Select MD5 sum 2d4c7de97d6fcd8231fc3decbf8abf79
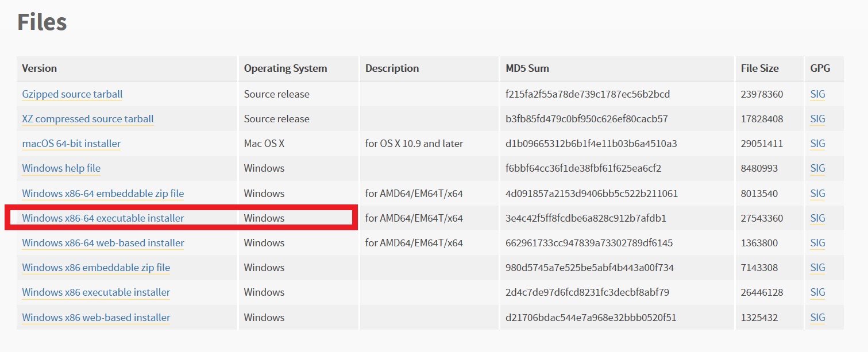This screenshot has height=352, width=868. click(x=587, y=292)
